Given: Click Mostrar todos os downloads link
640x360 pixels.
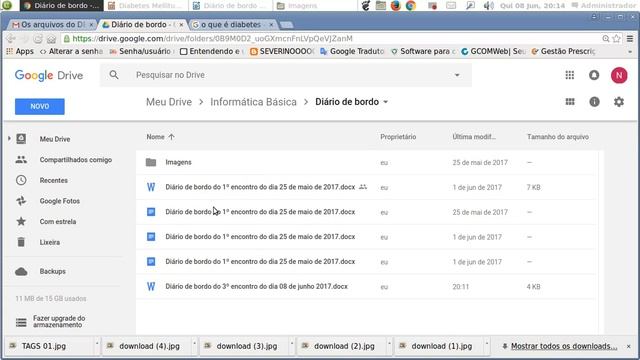Looking at the screenshot, I should click(x=564, y=346).
